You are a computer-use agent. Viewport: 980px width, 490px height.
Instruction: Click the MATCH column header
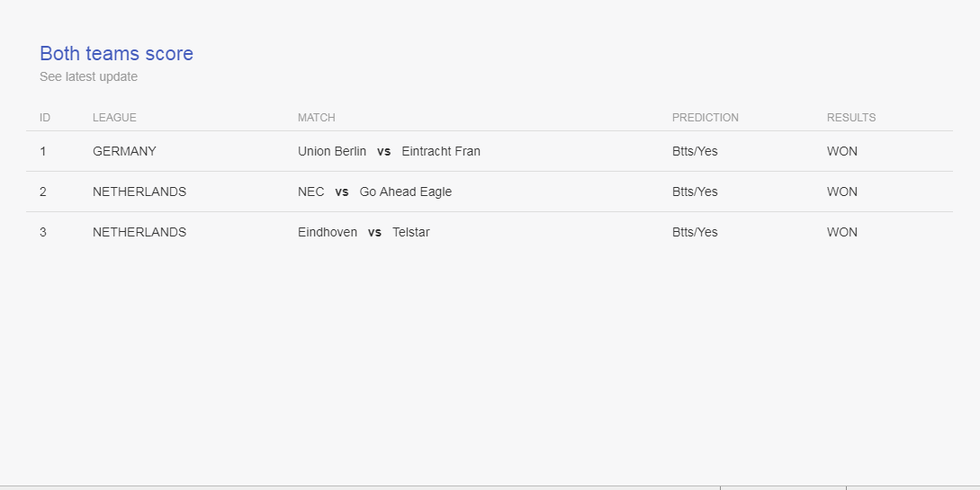click(x=316, y=118)
